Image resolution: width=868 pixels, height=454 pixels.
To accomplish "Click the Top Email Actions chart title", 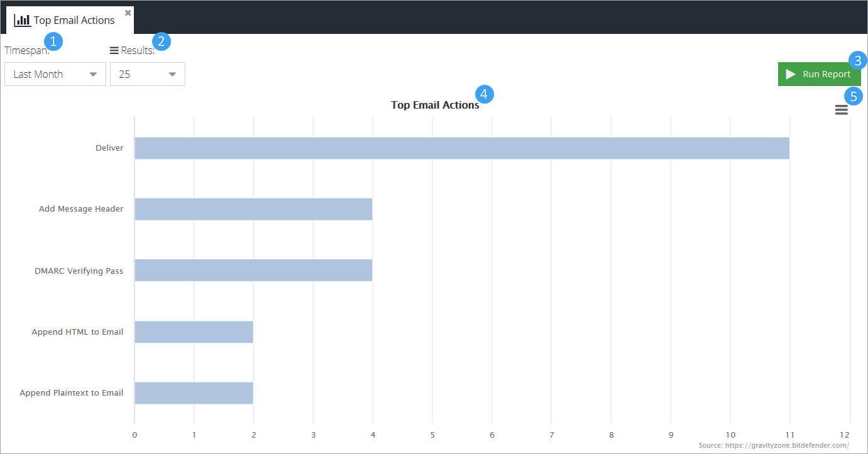I will coord(434,105).
